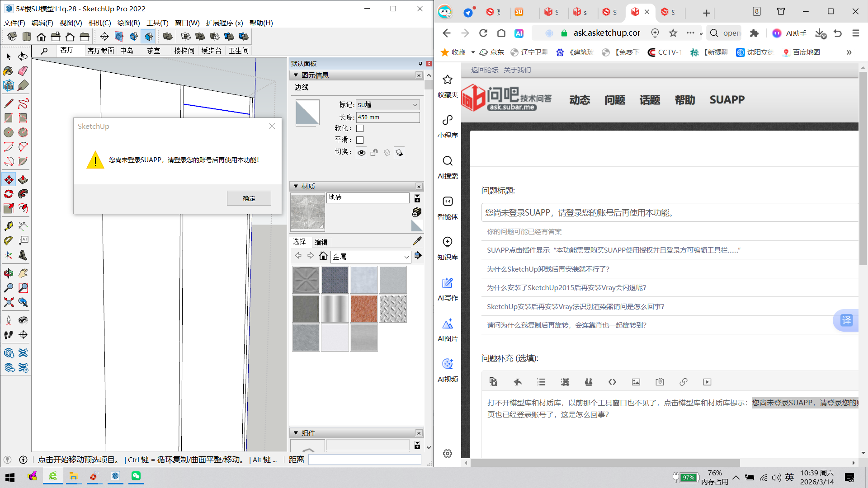Screen dimensions: 868x488
Task: Select the Eraser tool in SketchUp toolbar
Action: point(23,71)
